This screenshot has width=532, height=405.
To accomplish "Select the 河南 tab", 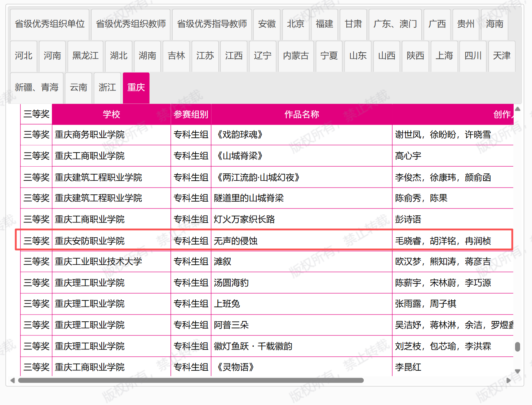I will point(53,56).
